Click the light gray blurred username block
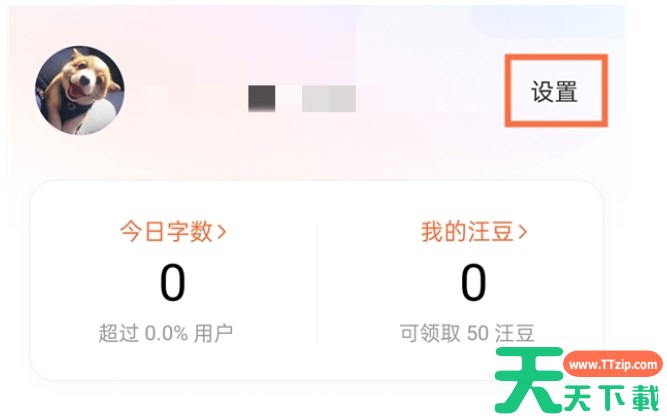The image size is (667, 420). (x=328, y=98)
